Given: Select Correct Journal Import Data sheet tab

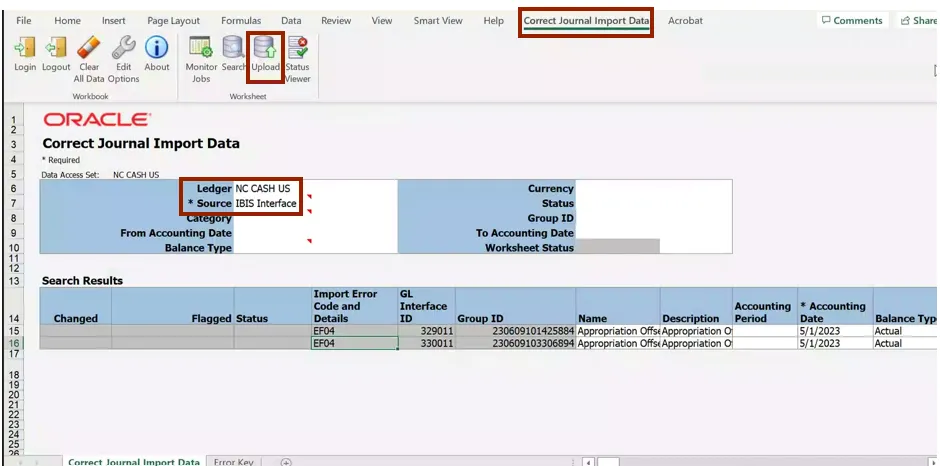Looking at the screenshot, I should coord(134,462).
